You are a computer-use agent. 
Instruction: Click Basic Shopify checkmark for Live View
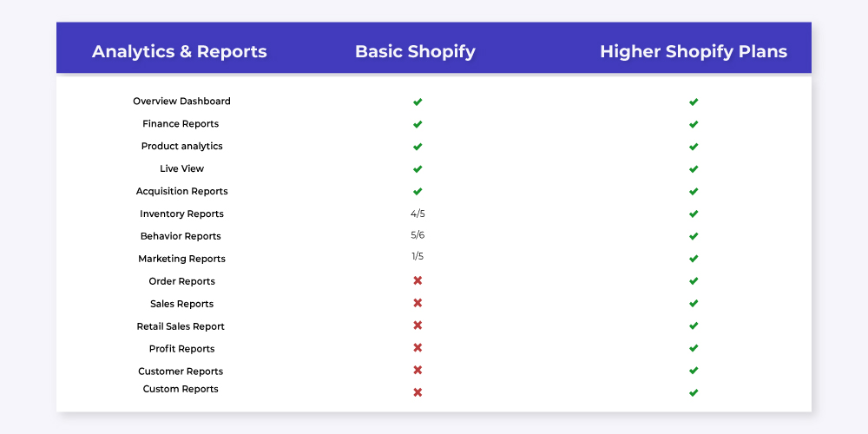418,169
